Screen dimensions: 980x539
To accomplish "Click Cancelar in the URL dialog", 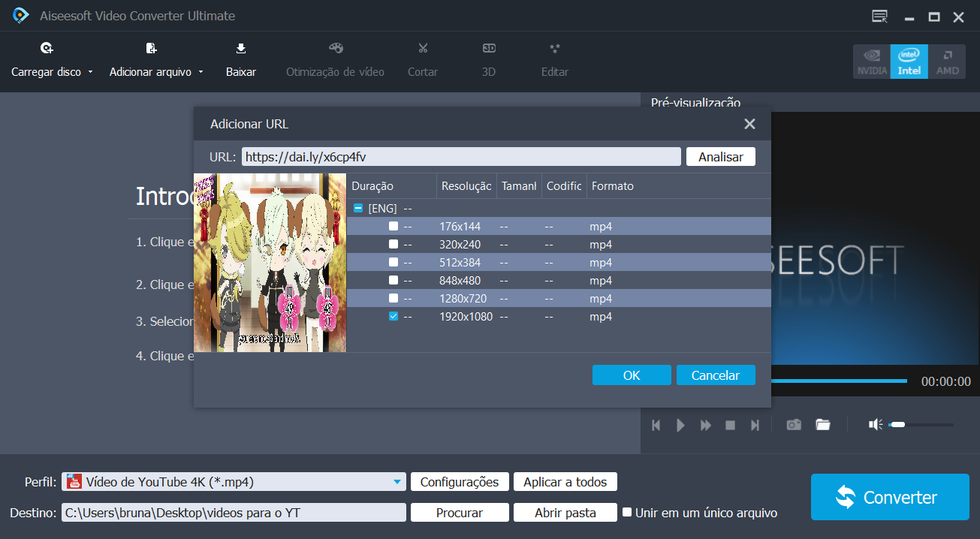I will pos(715,375).
